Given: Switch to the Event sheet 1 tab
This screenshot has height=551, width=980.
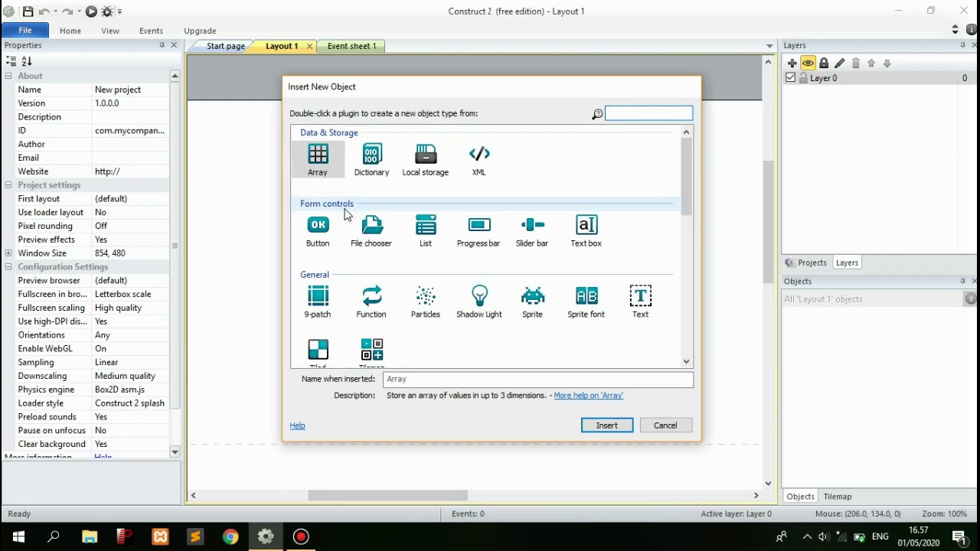Looking at the screenshot, I should (x=351, y=46).
